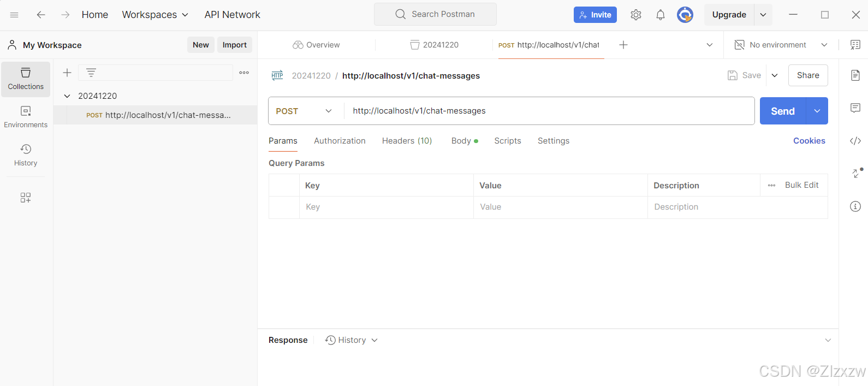
Task: Open the comments icon in right sidebar
Action: point(855,108)
